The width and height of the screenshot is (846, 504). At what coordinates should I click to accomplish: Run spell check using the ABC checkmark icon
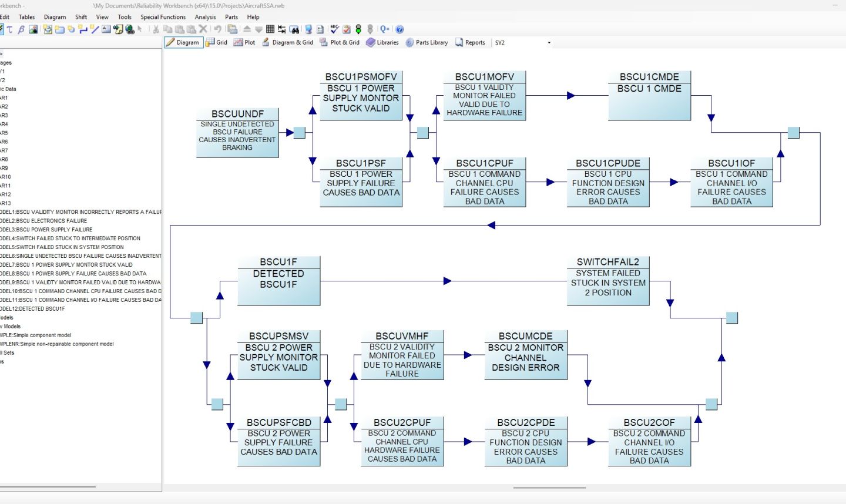tap(334, 29)
